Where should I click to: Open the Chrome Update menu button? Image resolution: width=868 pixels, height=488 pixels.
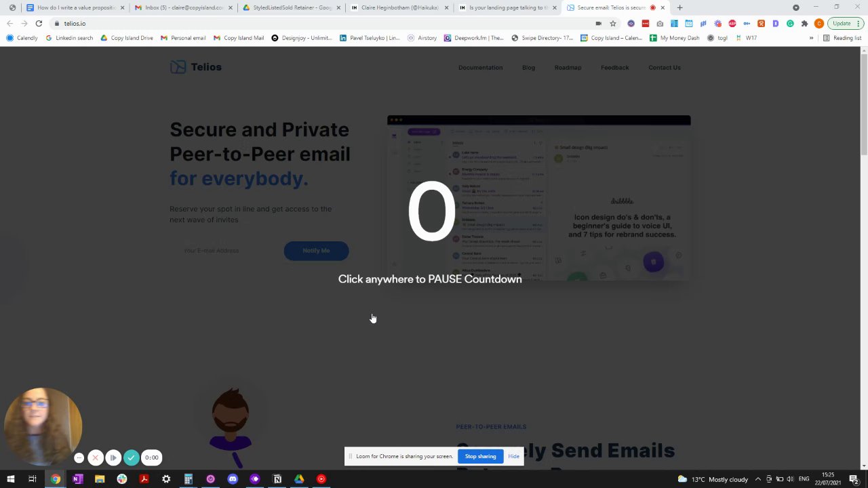point(845,24)
